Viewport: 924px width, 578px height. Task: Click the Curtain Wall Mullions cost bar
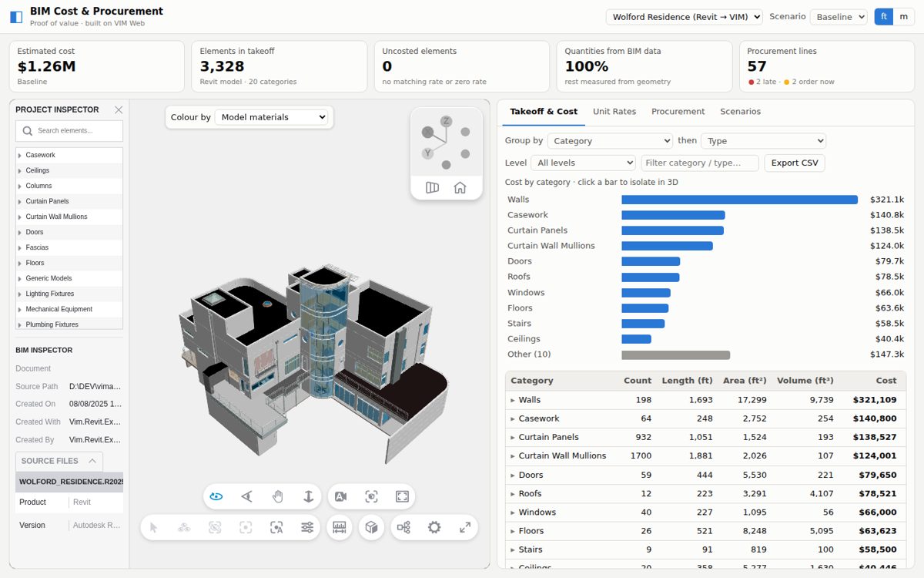(667, 246)
